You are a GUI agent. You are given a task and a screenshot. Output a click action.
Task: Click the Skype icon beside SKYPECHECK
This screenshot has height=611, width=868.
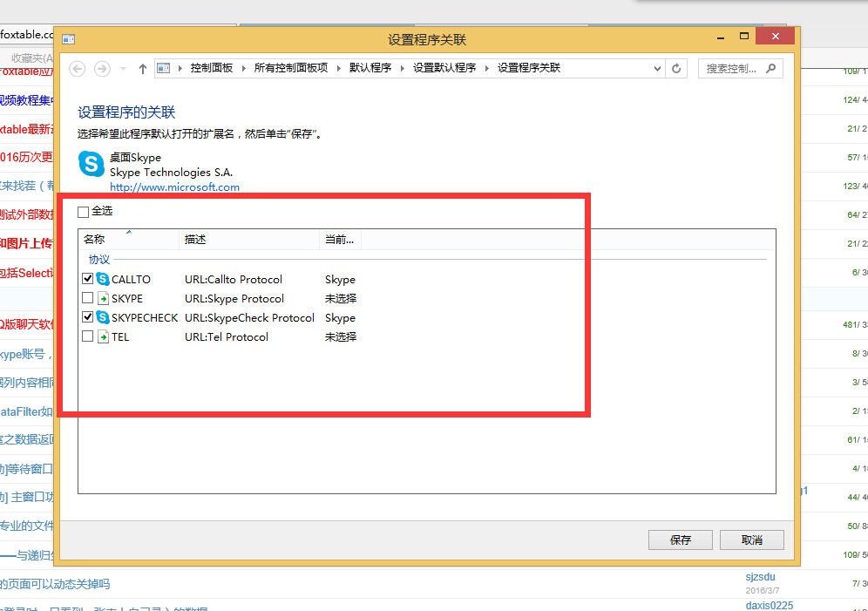pos(103,317)
